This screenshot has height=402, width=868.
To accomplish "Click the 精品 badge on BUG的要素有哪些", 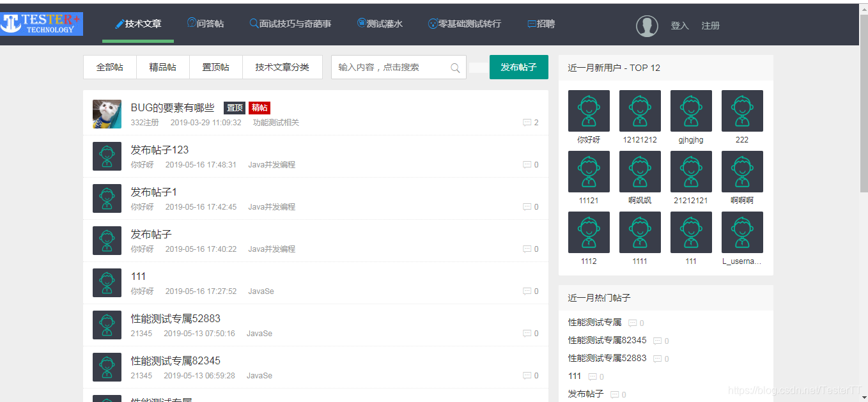I will point(258,107).
